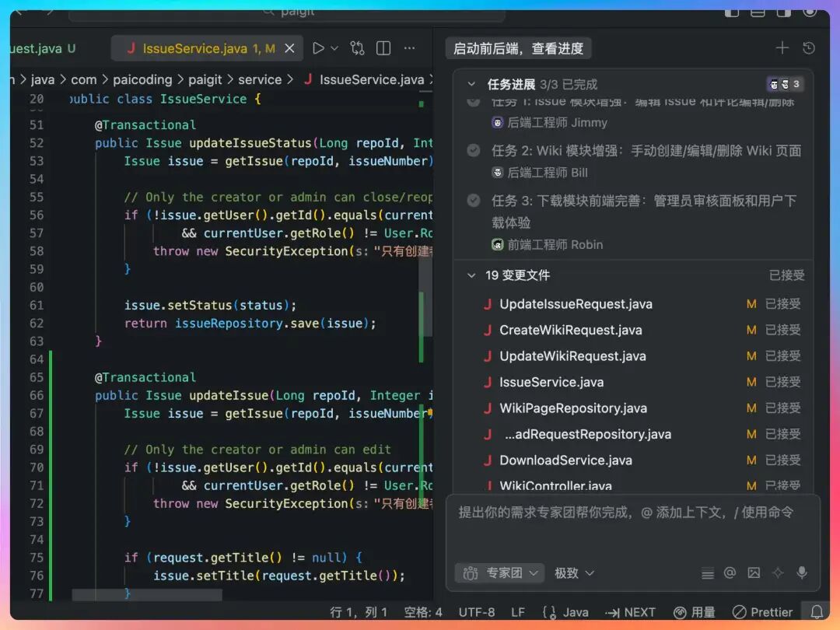This screenshot has height=630, width=840.
Task: Click the sparkle enhance icon near the microphone
Action: point(778,573)
